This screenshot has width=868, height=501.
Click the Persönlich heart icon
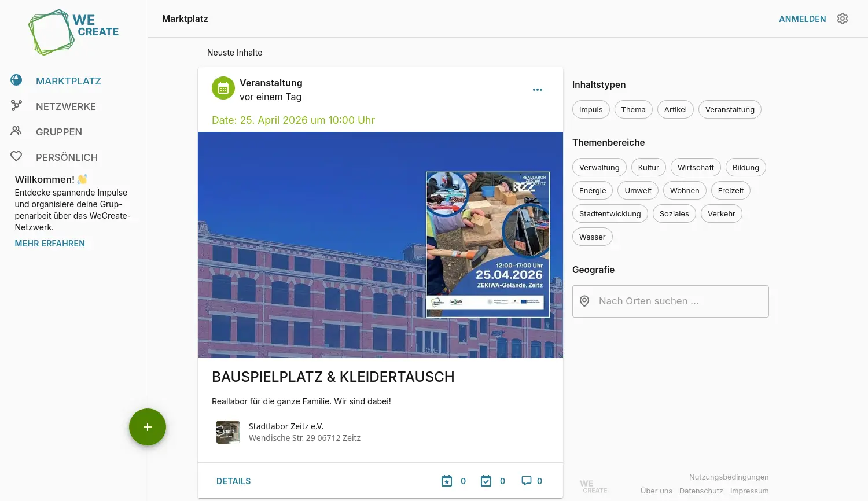click(16, 157)
